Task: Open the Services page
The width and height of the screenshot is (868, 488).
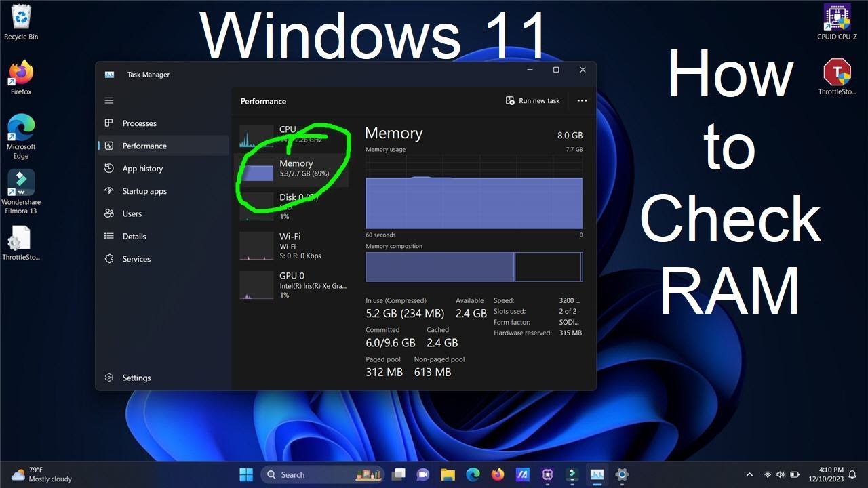Action: (163, 259)
